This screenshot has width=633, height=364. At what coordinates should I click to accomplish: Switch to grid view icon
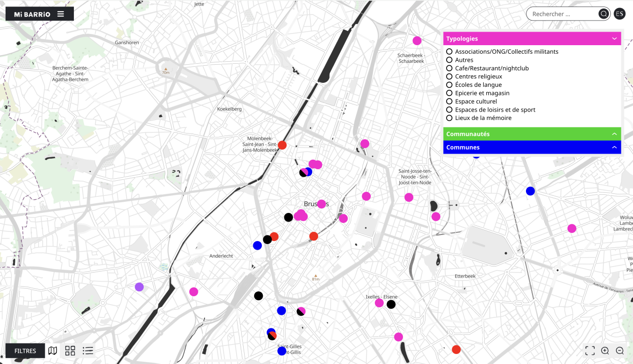[70, 351]
